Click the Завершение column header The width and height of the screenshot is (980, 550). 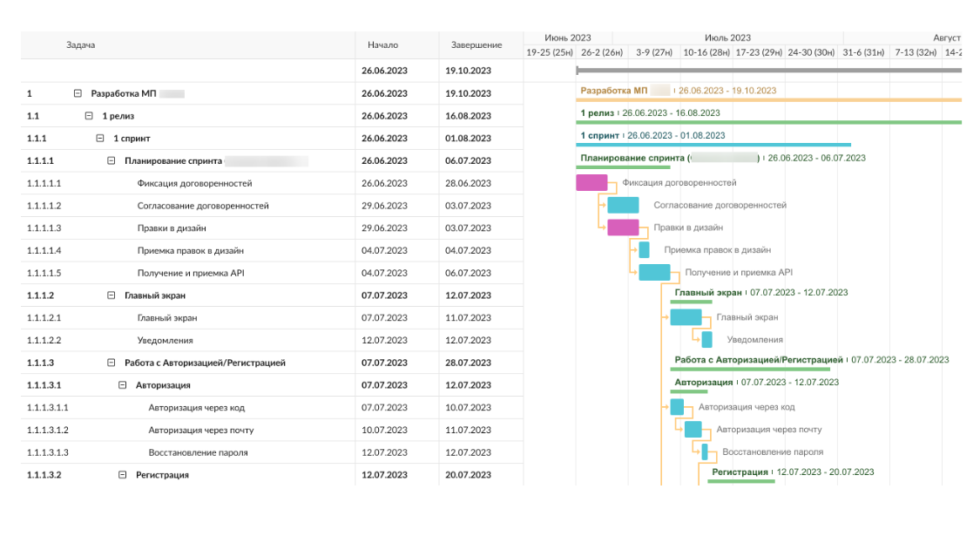coord(476,44)
